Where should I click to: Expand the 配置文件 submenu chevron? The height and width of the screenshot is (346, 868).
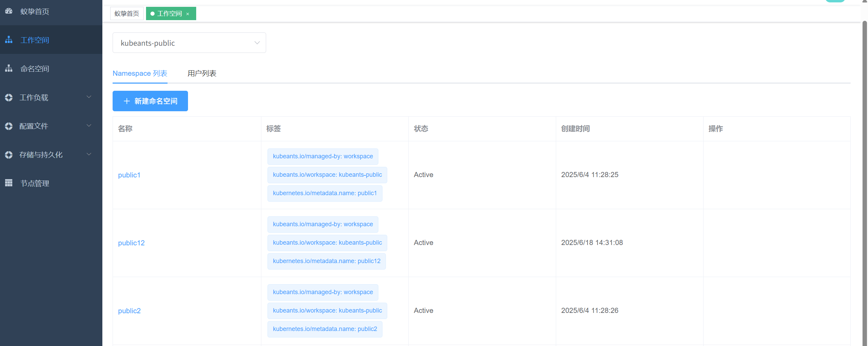(89, 126)
